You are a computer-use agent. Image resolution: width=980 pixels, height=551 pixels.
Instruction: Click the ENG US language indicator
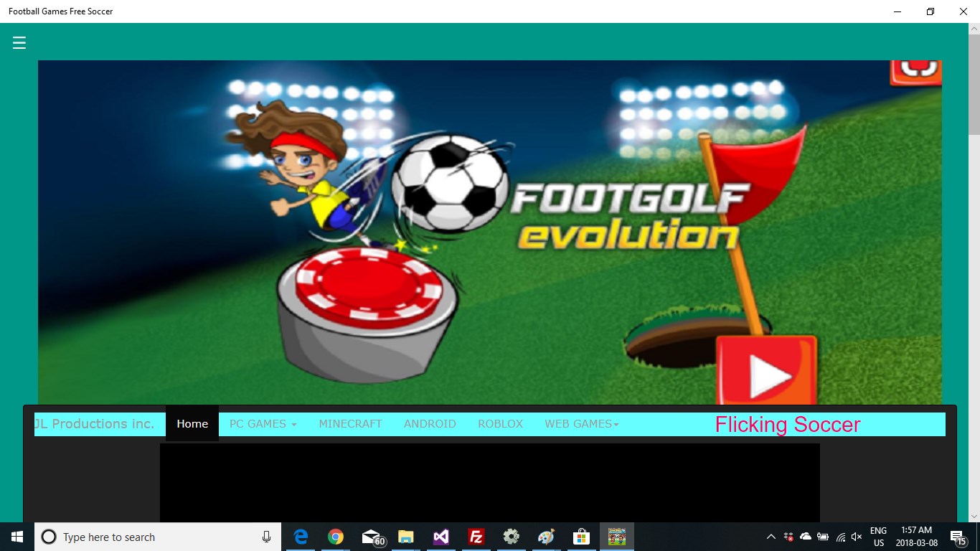tap(878, 537)
